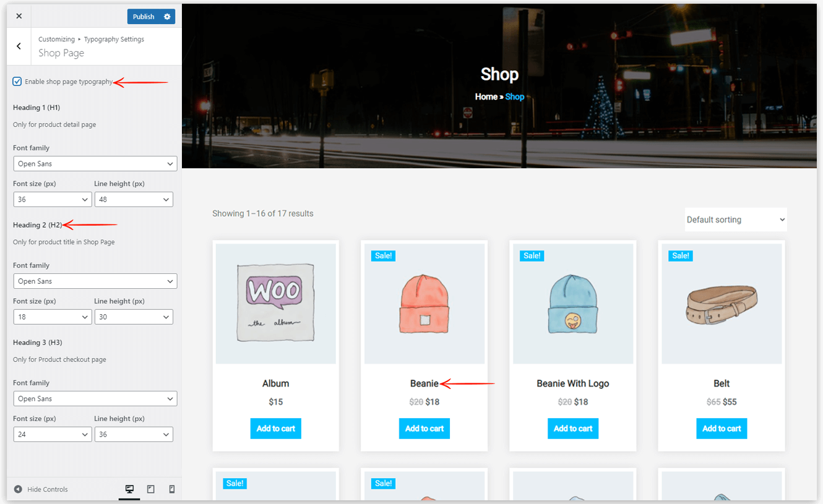Click the Shop breadcrumb link
Image resolution: width=823 pixels, height=504 pixels.
[x=515, y=96]
